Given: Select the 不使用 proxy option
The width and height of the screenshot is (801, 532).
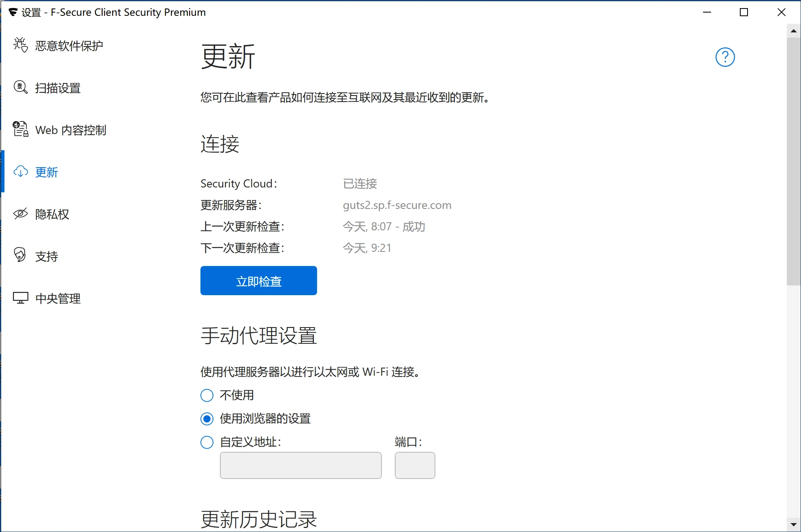Looking at the screenshot, I should 207,395.
